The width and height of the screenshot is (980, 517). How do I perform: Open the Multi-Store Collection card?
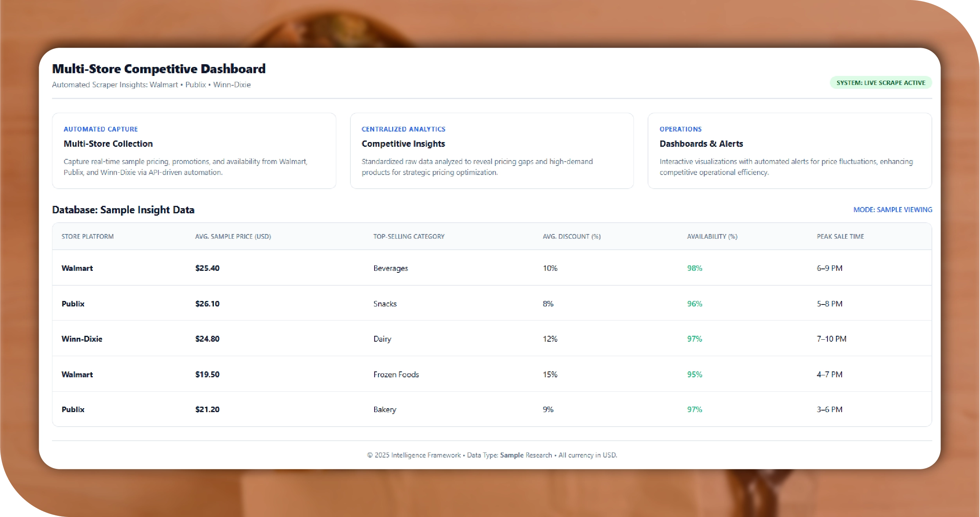(194, 151)
